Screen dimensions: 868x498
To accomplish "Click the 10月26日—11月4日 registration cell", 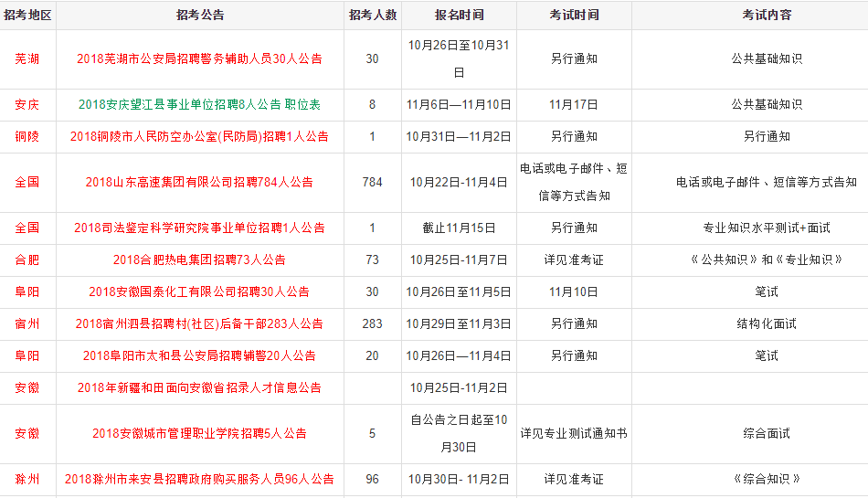I will tap(459, 355).
